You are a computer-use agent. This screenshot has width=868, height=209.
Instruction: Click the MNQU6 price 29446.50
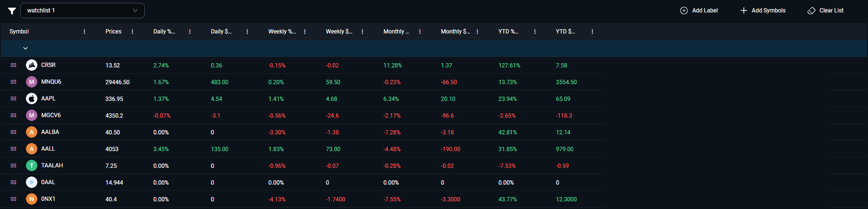(x=117, y=82)
